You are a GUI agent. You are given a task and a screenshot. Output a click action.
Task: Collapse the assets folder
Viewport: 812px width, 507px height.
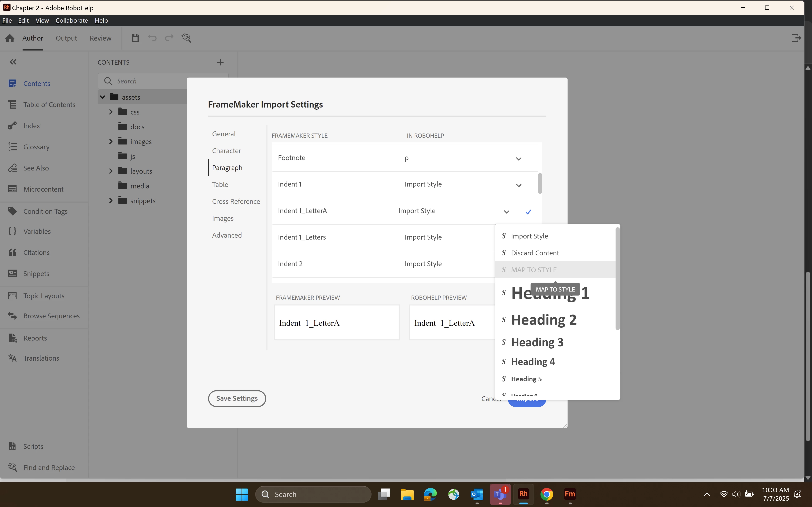point(103,97)
